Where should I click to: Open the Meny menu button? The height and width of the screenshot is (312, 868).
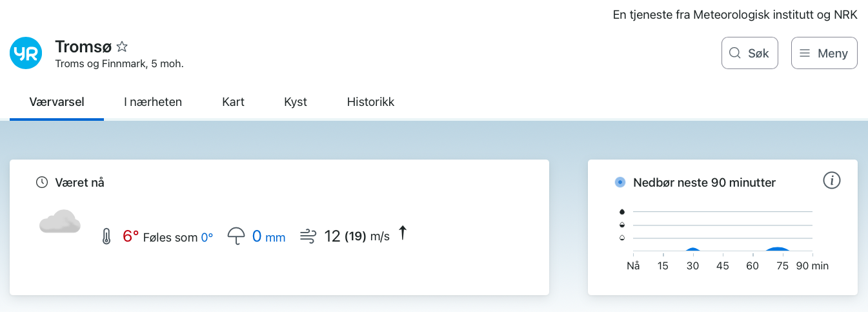[824, 53]
